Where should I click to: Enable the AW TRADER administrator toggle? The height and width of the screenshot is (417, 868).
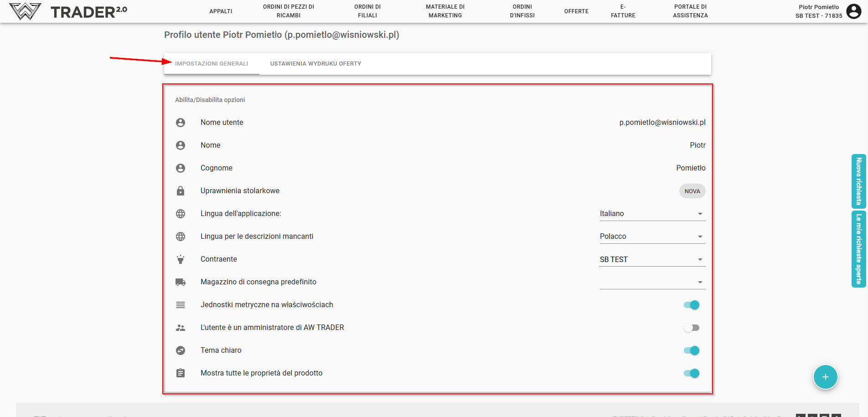692,328
